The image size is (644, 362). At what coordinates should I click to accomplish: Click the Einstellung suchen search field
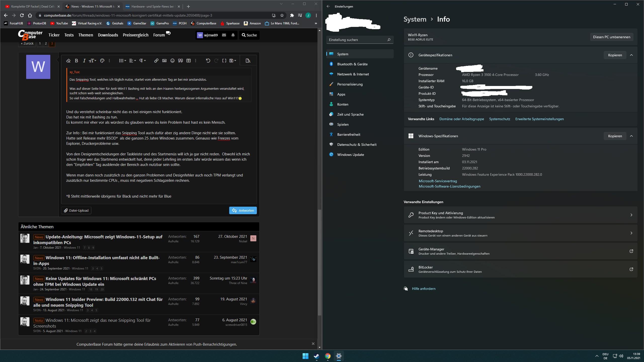click(x=357, y=40)
